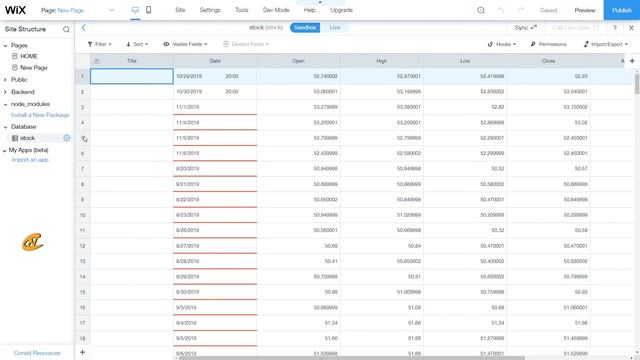Select row number 12

coord(82,246)
